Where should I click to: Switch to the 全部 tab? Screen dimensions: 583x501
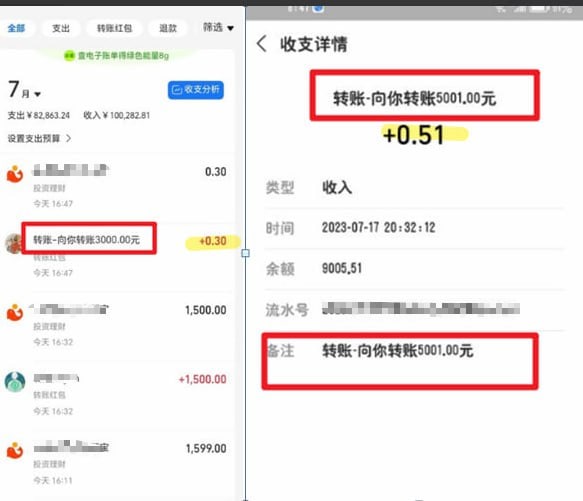[x=16, y=28]
